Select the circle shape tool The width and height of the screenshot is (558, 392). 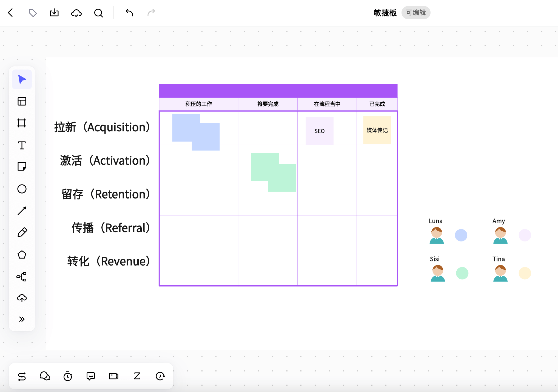pyautogui.click(x=22, y=189)
